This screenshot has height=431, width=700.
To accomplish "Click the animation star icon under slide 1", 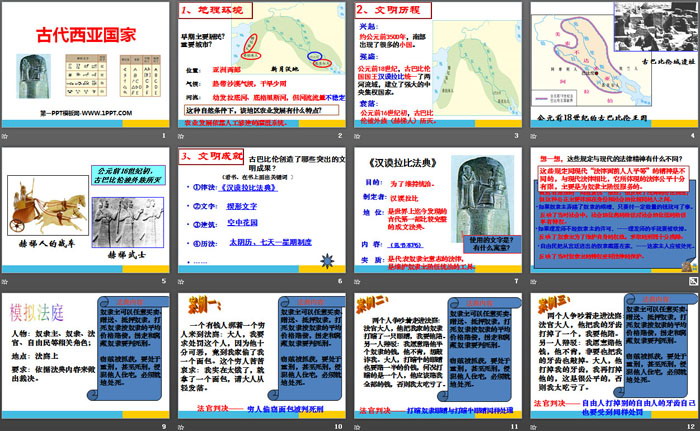I will pyautogui.click(x=4, y=136).
